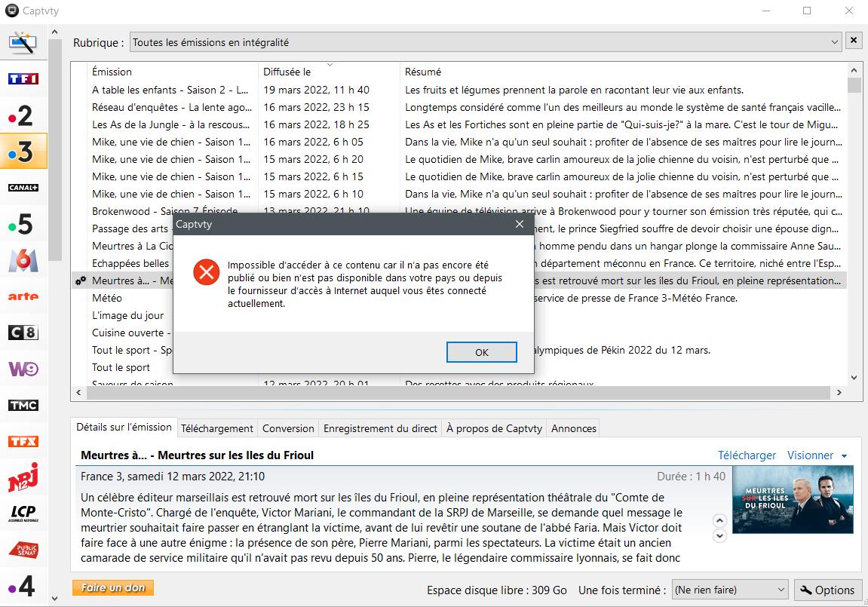
Task: Switch to the Téléchargement tab
Action: tap(217, 428)
